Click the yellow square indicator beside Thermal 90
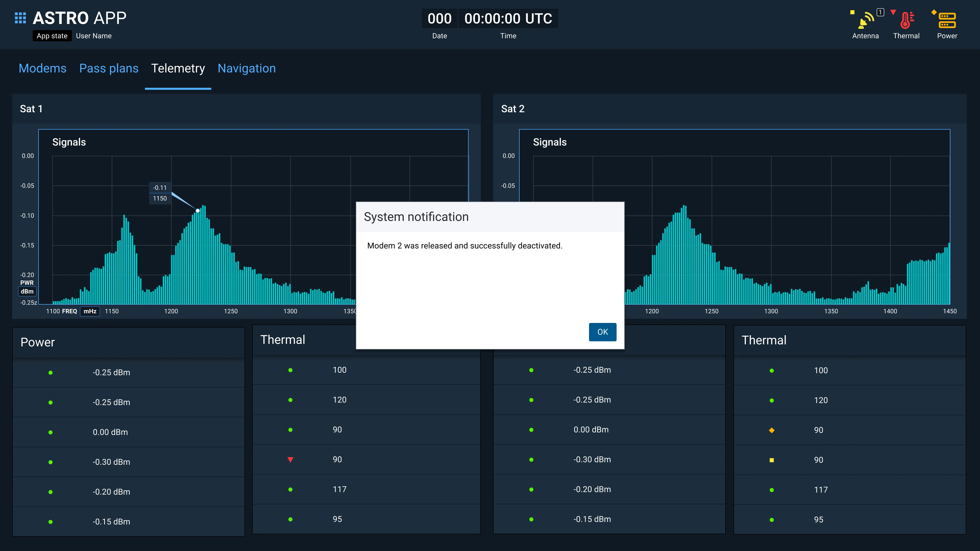 pyautogui.click(x=771, y=460)
